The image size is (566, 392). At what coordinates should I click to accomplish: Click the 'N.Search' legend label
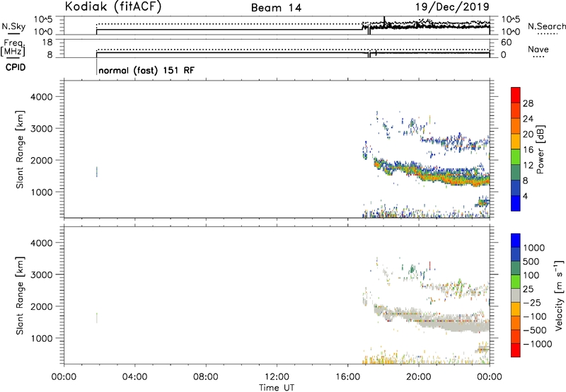click(x=546, y=26)
